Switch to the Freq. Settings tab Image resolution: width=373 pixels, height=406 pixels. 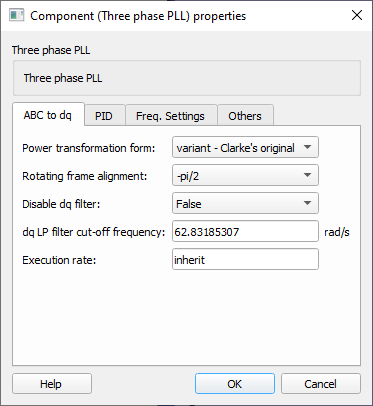click(171, 116)
